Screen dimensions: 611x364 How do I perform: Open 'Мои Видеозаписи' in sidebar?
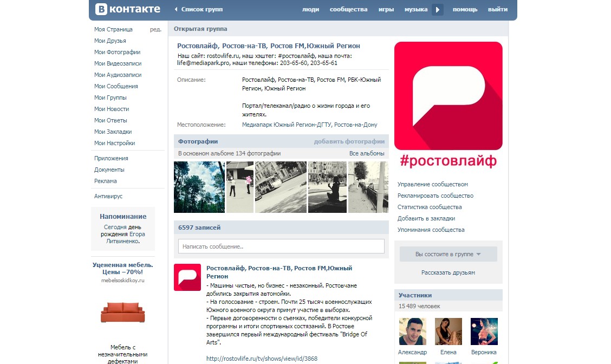click(118, 63)
